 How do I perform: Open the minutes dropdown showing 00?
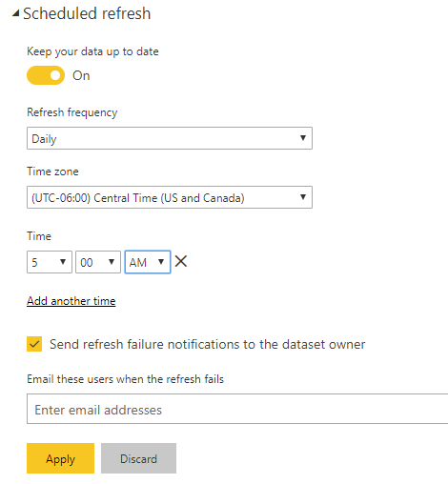click(x=98, y=262)
